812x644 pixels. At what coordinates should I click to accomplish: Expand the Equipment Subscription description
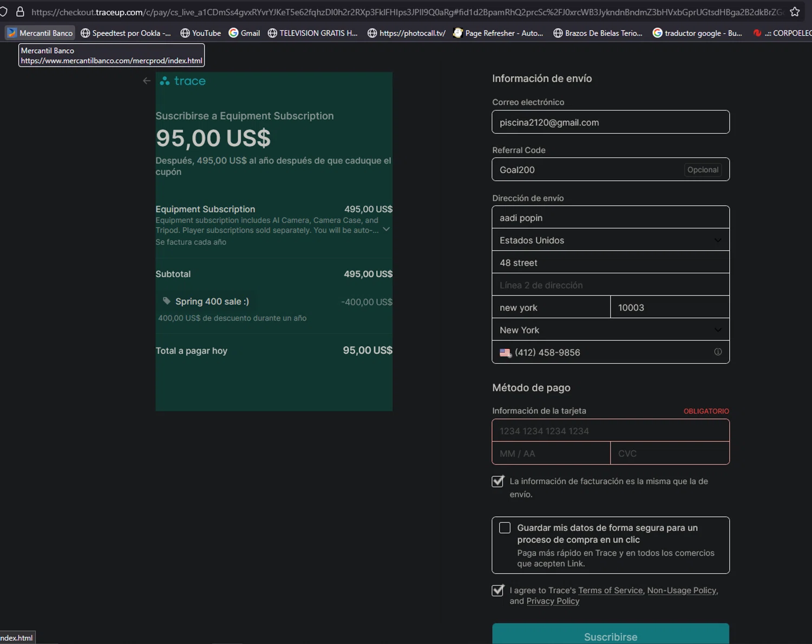pos(387,229)
